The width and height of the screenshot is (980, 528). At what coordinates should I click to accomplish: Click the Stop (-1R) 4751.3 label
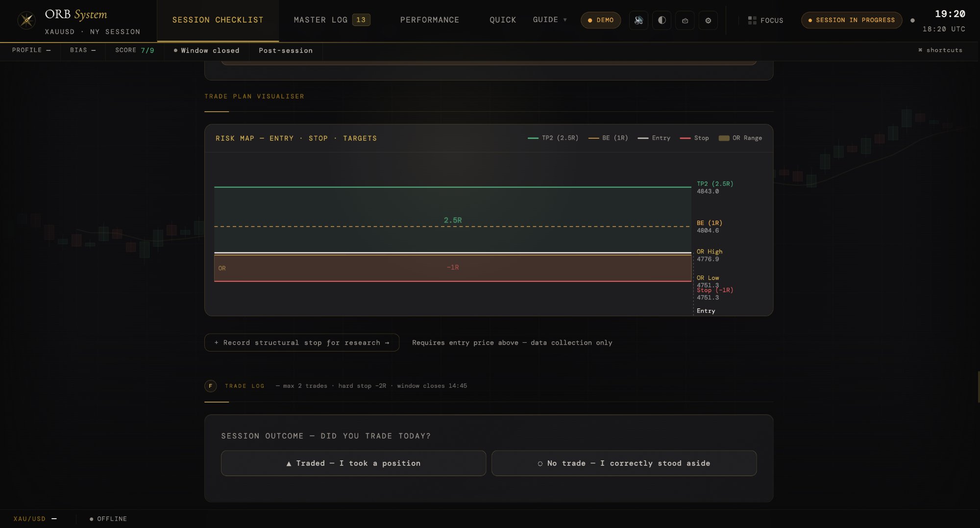[715, 294]
